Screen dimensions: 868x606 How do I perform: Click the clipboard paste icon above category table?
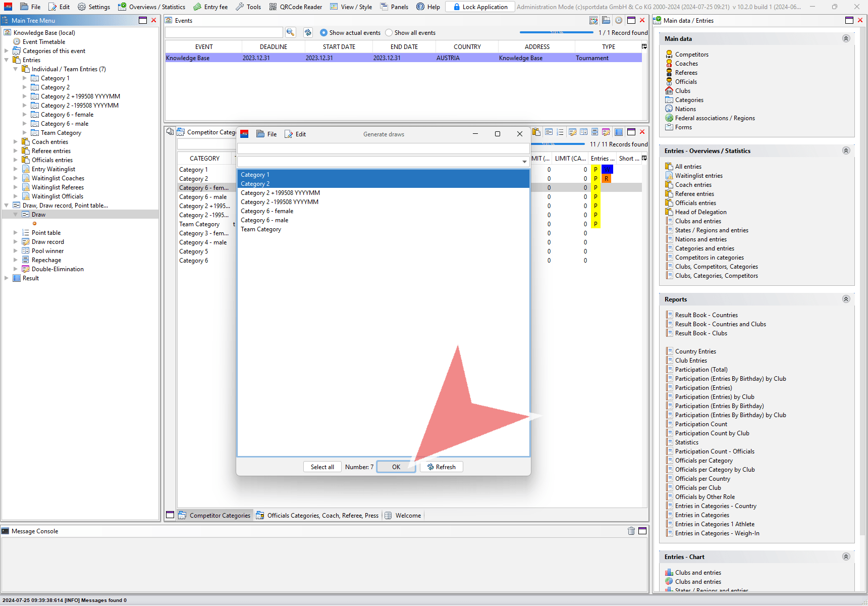[x=536, y=132]
